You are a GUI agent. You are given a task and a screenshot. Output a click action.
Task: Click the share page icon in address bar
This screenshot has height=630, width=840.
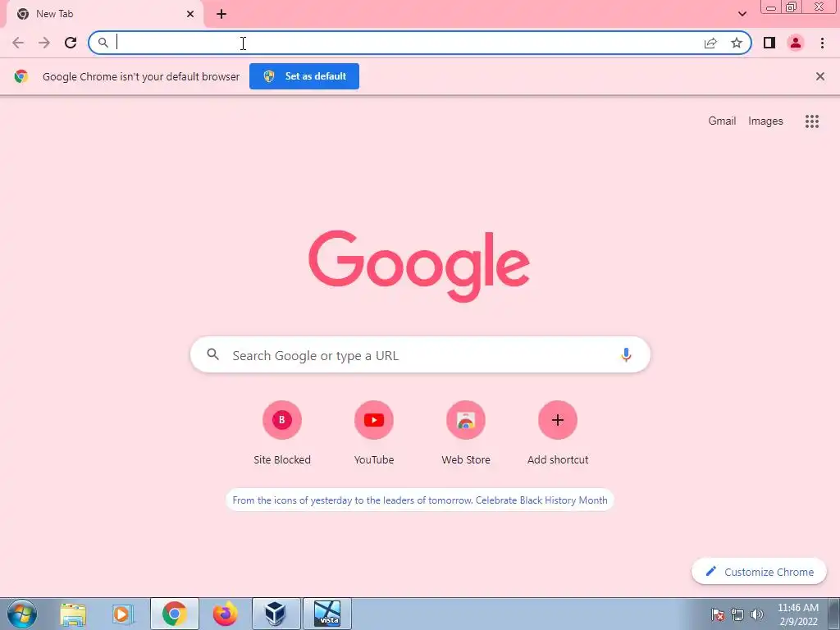[710, 43]
